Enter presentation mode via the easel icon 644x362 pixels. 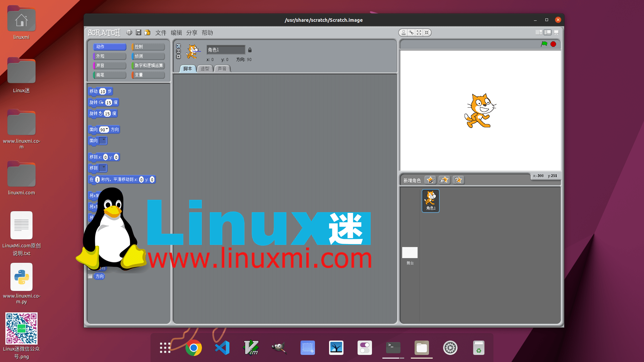coord(556,32)
